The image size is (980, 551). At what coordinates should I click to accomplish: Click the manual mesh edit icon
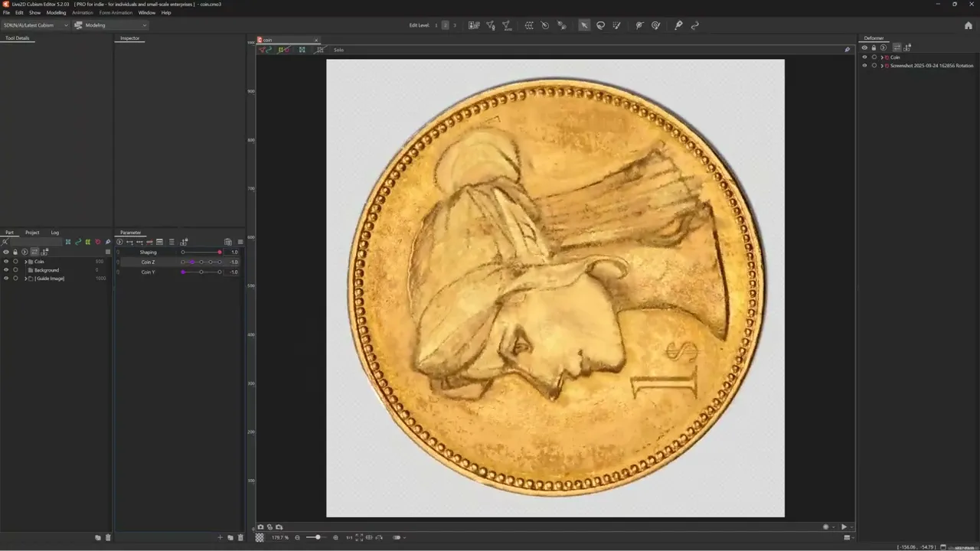(491, 25)
